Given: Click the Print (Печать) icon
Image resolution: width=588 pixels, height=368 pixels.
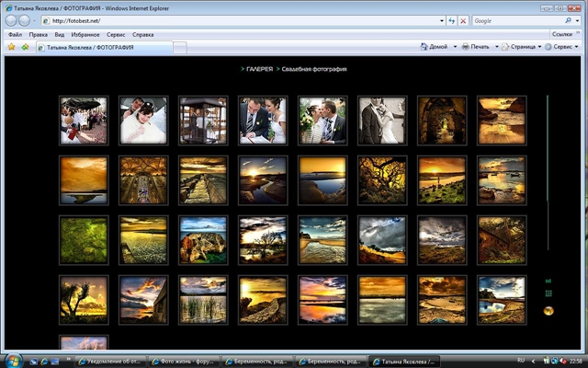Looking at the screenshot, I should pyautogui.click(x=467, y=46).
